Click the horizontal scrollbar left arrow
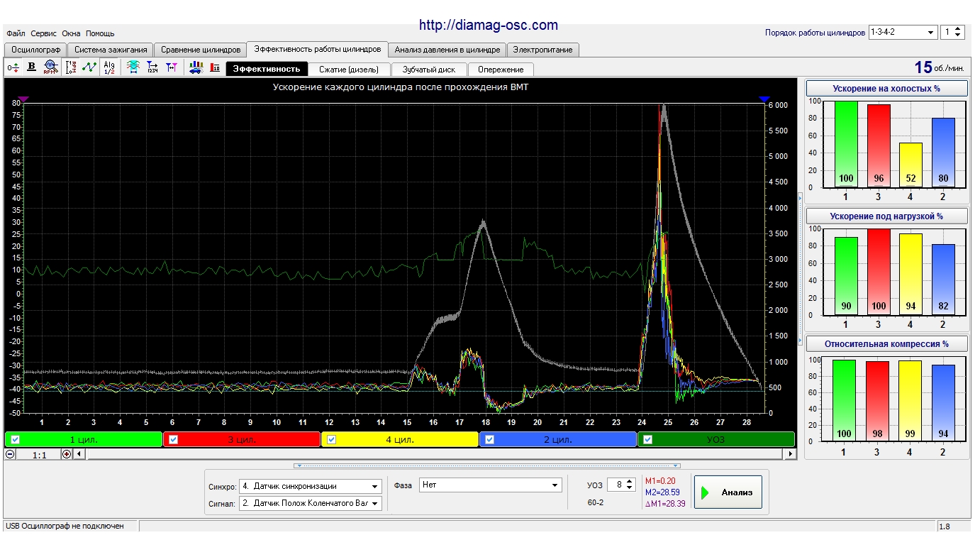Screen dimensions: 980x535 (79, 454)
